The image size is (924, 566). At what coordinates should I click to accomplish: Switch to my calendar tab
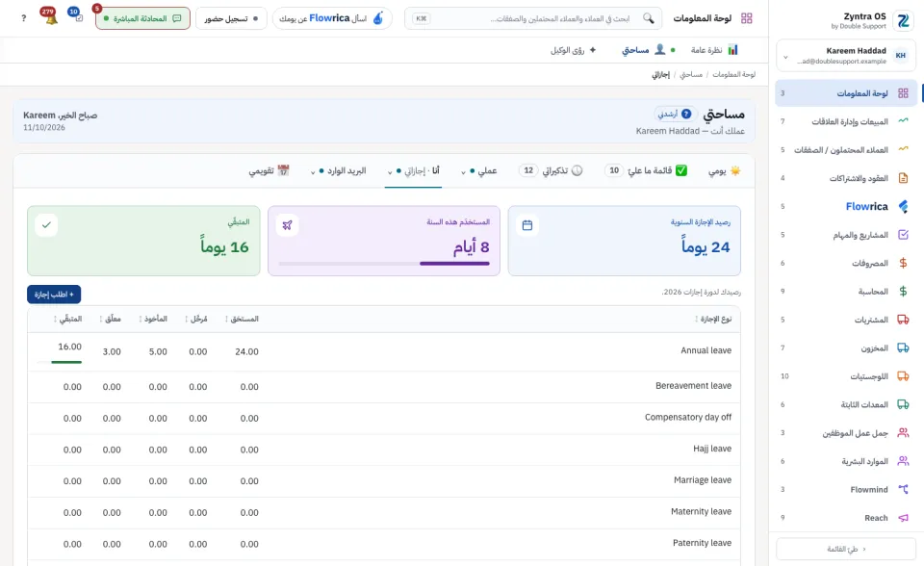click(x=269, y=171)
